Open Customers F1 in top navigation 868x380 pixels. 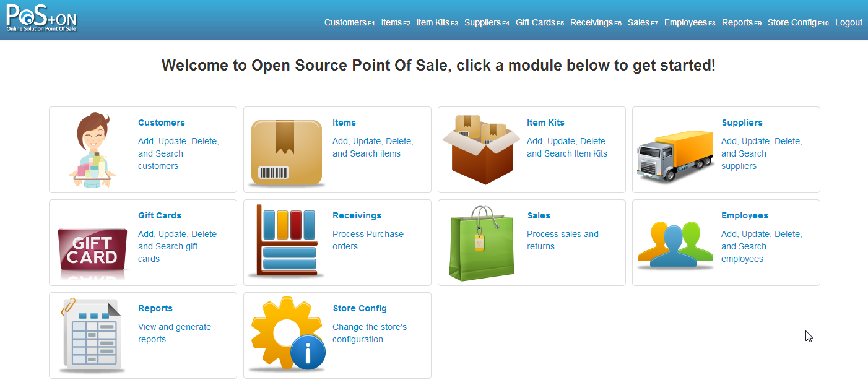point(350,22)
